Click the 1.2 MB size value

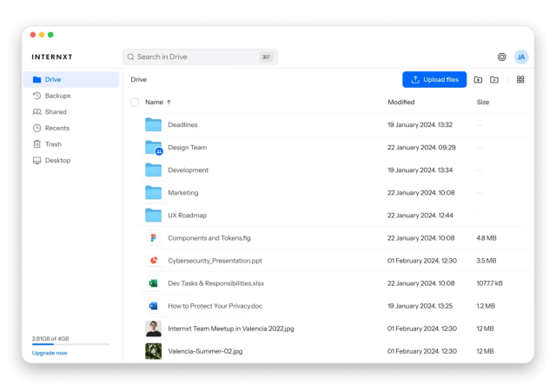tap(486, 306)
